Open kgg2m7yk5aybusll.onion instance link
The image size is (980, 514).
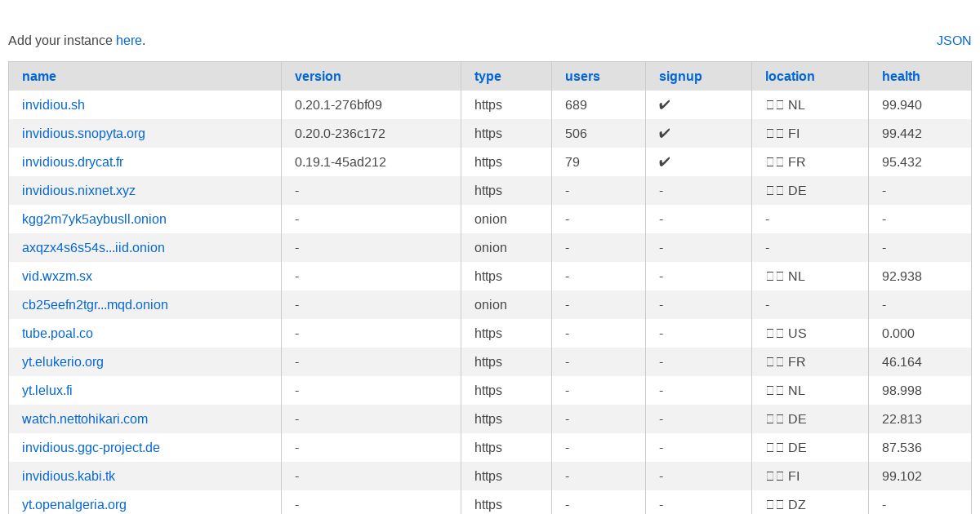pyautogui.click(x=94, y=219)
